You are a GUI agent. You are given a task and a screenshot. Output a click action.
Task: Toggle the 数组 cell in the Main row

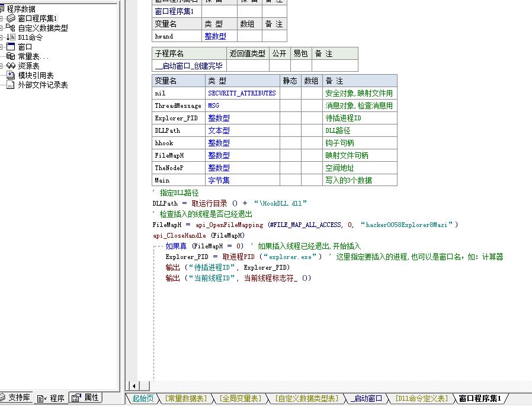(x=312, y=180)
